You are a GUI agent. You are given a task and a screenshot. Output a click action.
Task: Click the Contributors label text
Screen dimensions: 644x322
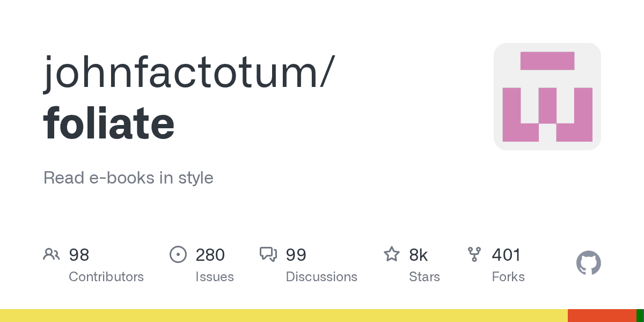(106, 277)
